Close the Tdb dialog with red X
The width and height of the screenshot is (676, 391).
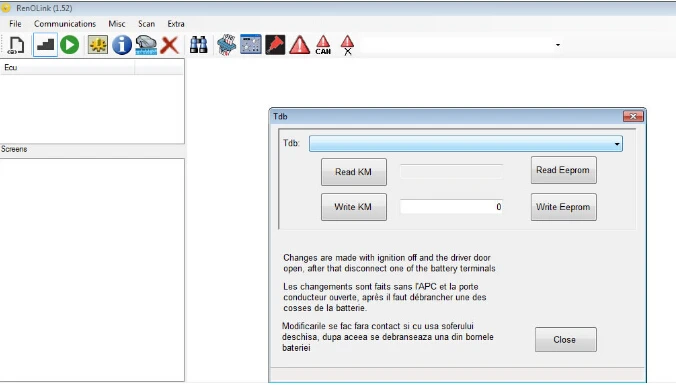tap(633, 116)
